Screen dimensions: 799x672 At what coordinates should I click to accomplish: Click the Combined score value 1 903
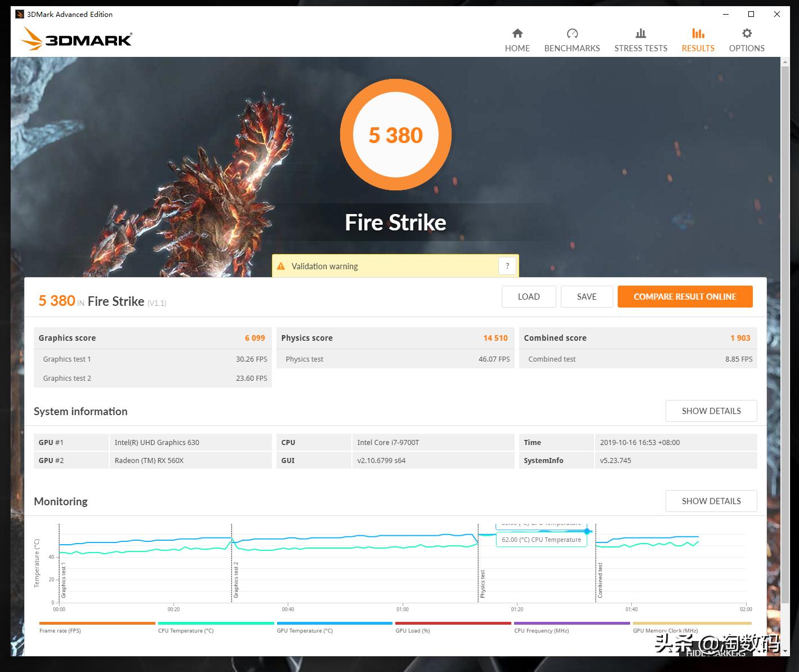click(x=740, y=338)
